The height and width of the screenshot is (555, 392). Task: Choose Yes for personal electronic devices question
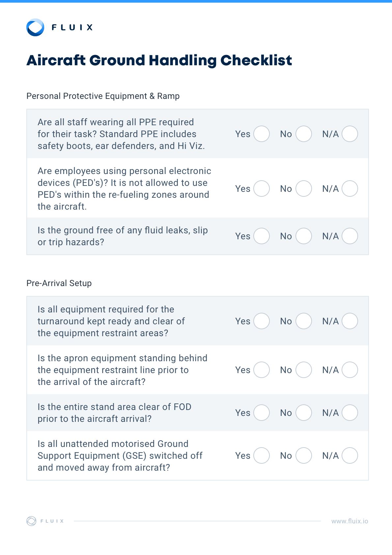pyautogui.click(x=262, y=189)
